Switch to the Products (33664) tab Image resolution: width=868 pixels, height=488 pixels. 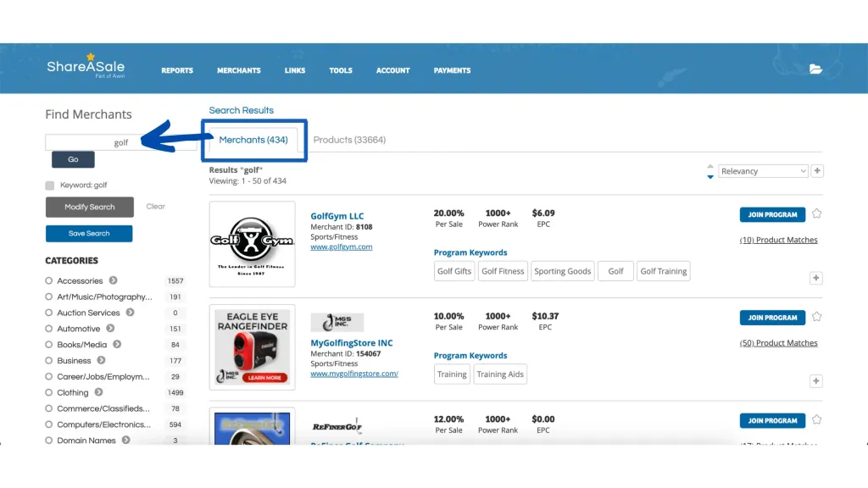[349, 140]
